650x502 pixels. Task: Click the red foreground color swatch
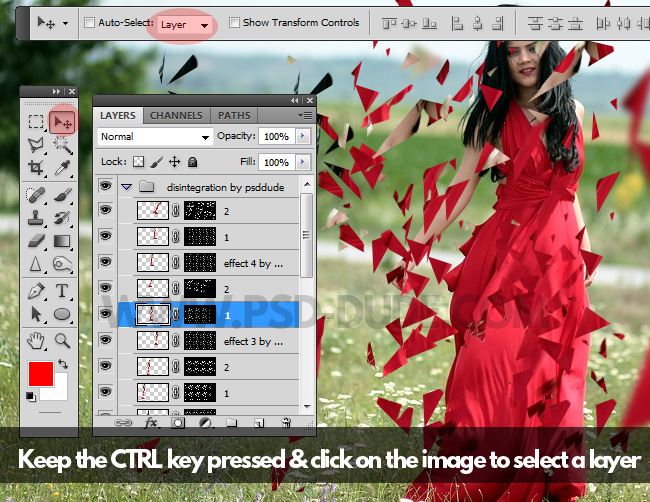tap(41, 373)
